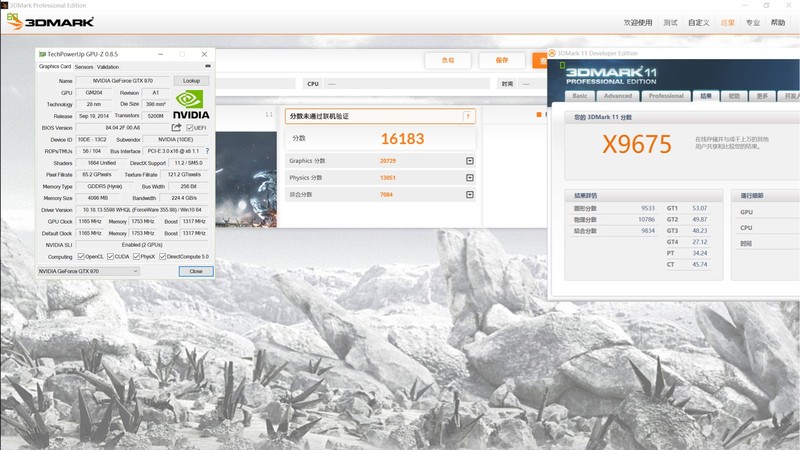Open the 自定义 menu in 3DMark
The width and height of the screenshot is (800, 450).
(x=698, y=22)
